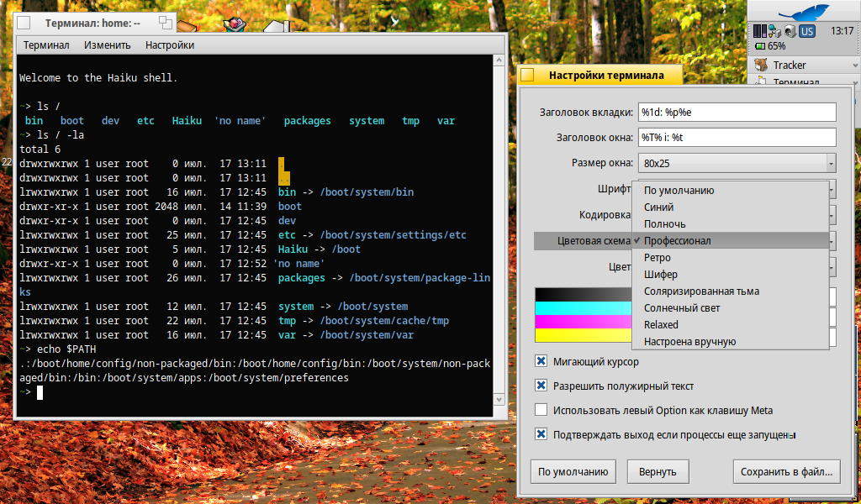861x504 pixels.
Task: Click the battery status icon
Action: [760, 46]
